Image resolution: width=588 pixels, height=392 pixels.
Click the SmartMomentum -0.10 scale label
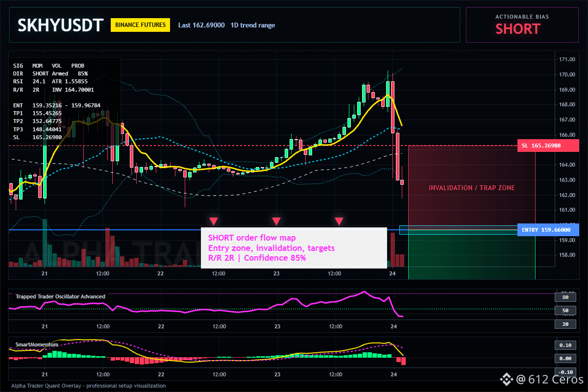tap(565, 372)
